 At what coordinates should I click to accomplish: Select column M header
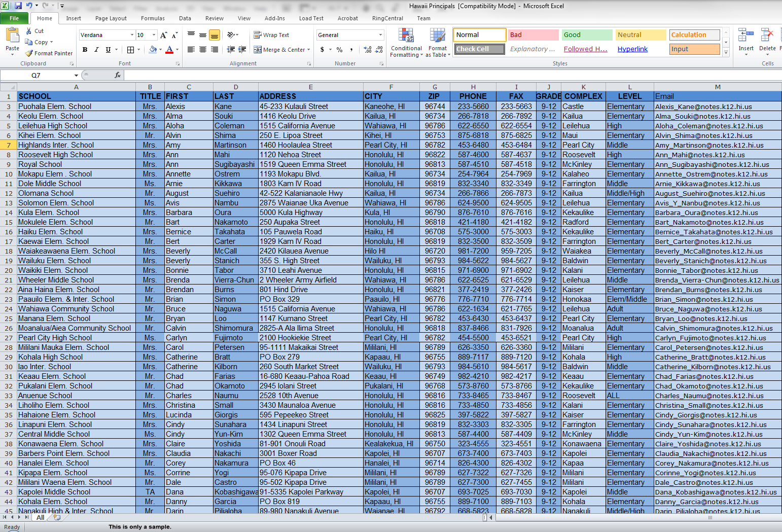pyautogui.click(x=718, y=87)
